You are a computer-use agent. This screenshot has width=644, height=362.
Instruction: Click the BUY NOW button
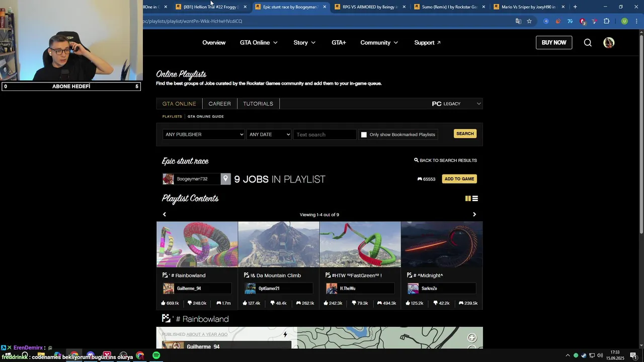coord(554,43)
